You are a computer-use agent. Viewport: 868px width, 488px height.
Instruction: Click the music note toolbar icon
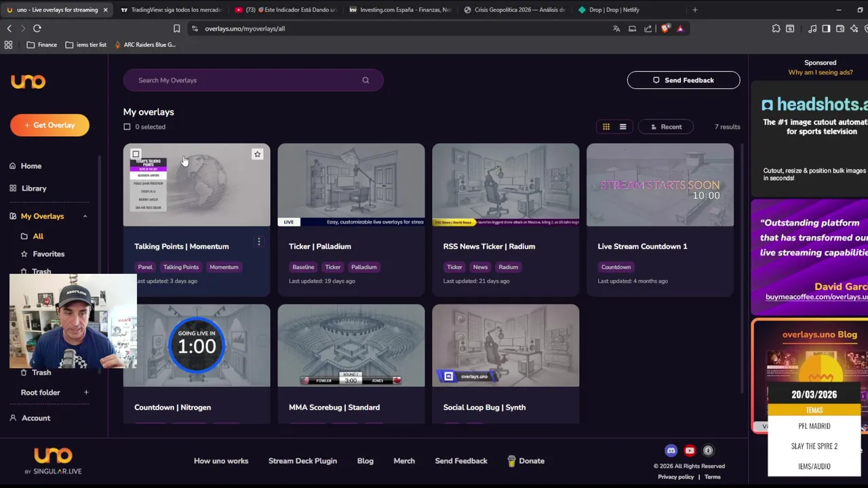(x=812, y=28)
